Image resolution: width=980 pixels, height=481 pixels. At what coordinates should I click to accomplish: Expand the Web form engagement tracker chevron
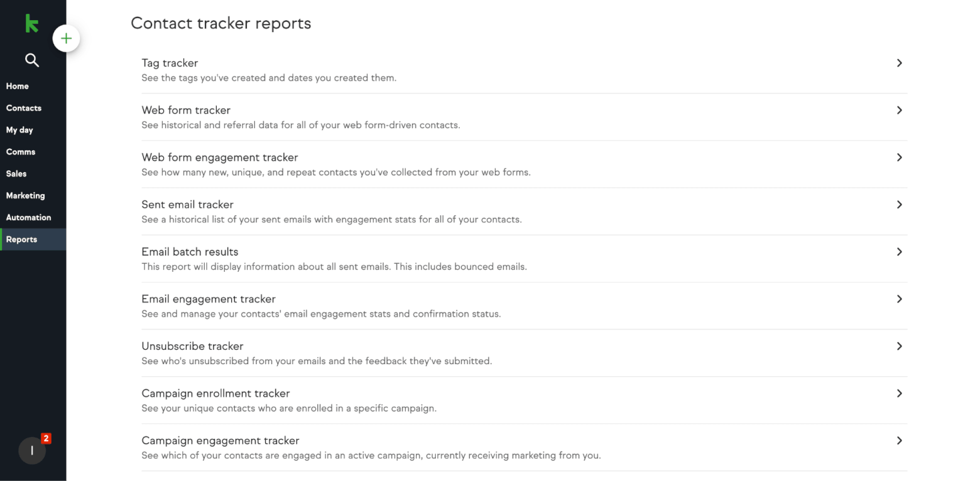tap(899, 157)
